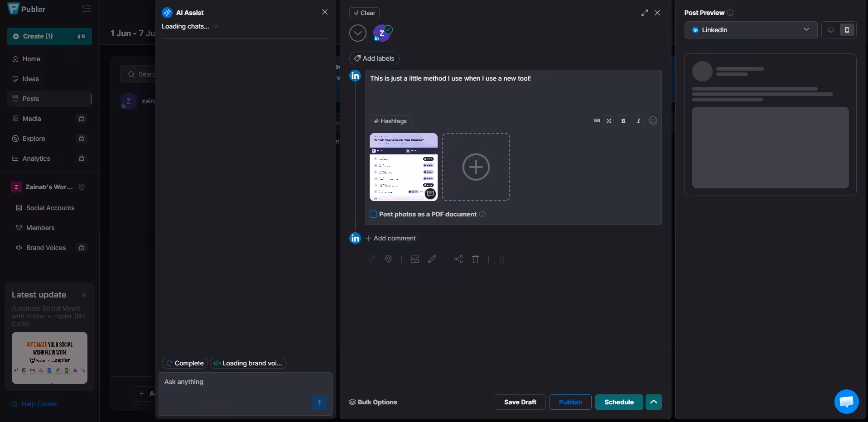Open Ideas in sidebar

49,79
